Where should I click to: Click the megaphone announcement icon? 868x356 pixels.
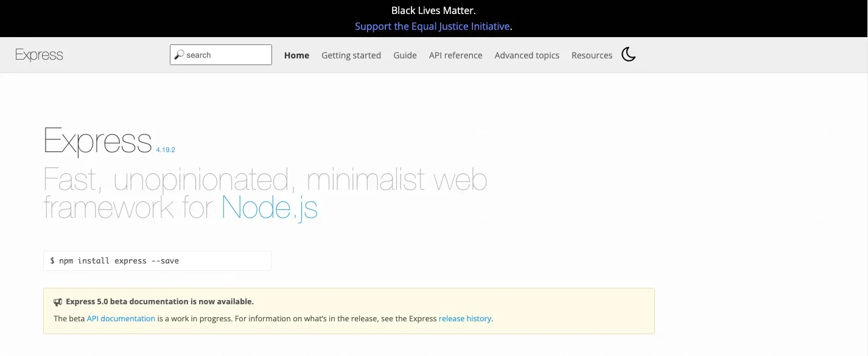click(58, 302)
